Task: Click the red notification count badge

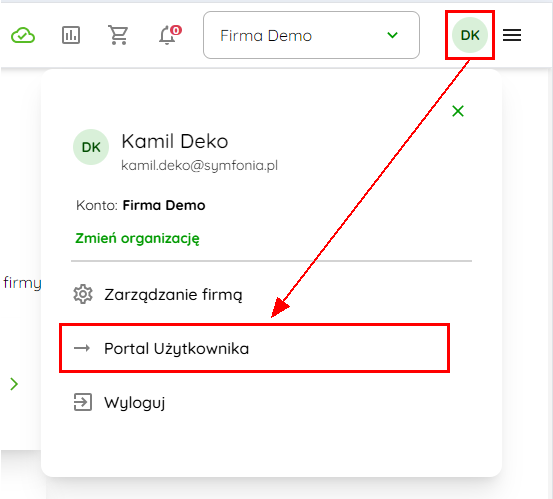Action: pos(176,31)
